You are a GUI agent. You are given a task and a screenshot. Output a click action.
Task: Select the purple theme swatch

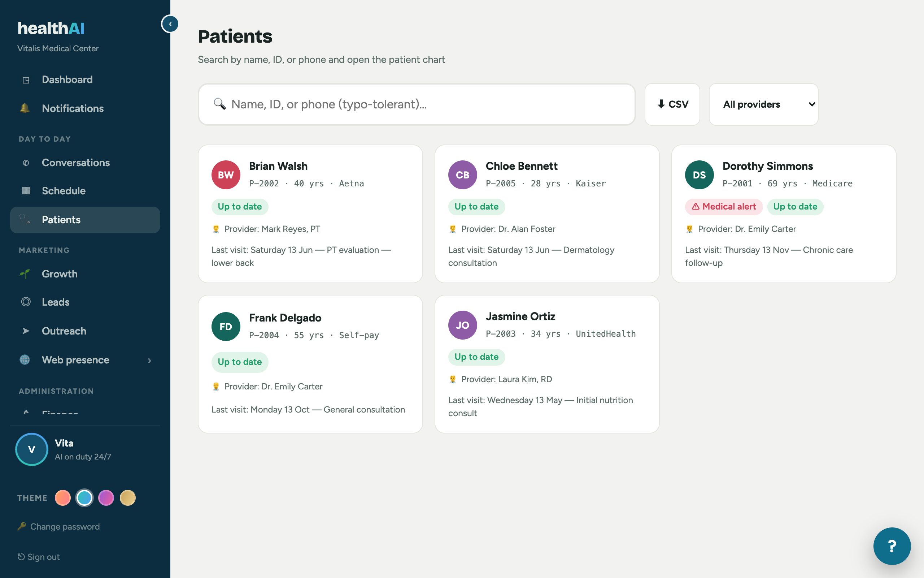coord(106,498)
